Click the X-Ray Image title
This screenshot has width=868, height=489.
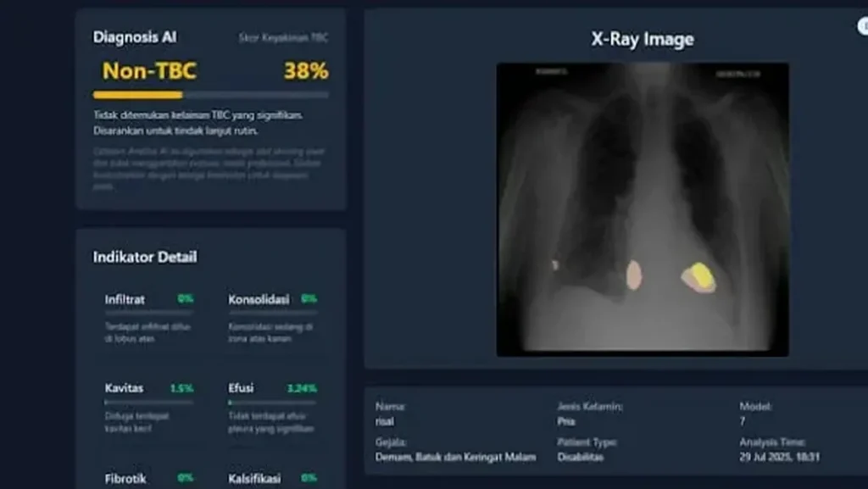[643, 39]
